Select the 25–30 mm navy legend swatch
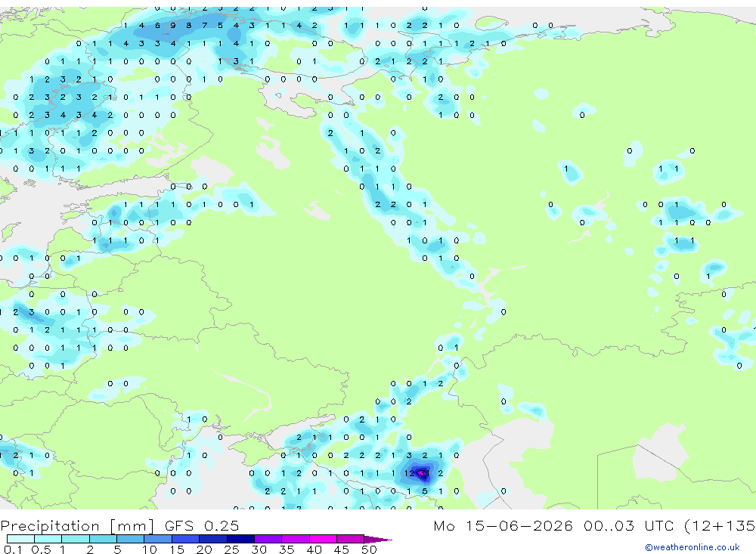 (x=240, y=539)
